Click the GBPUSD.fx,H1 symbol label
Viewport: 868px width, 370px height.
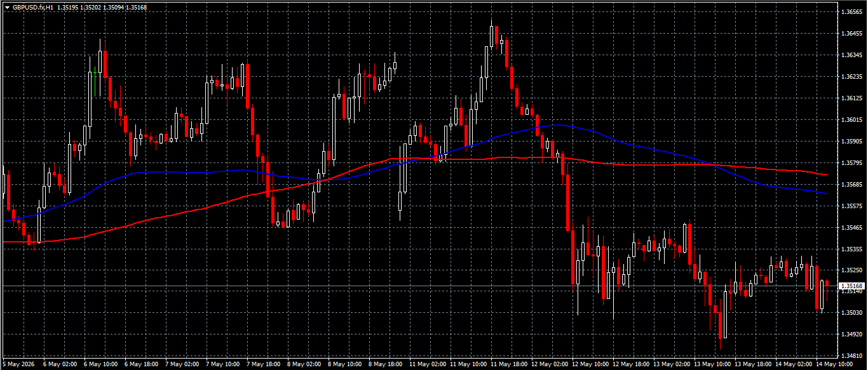click(32, 7)
